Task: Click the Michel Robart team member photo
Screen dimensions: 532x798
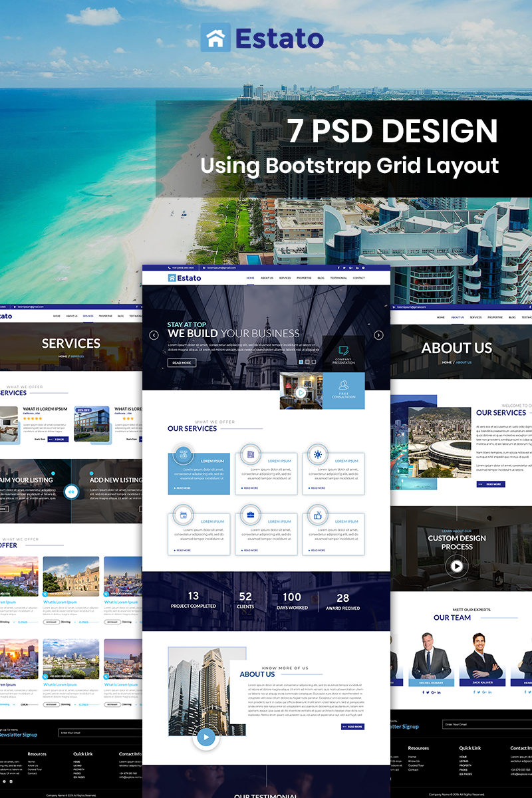Action: pyautogui.click(x=431, y=655)
